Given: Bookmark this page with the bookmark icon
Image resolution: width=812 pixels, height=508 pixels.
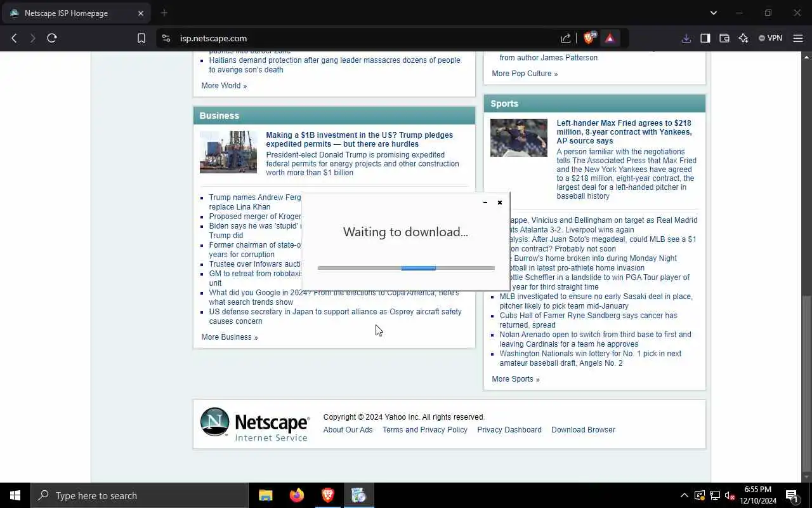Looking at the screenshot, I should tap(141, 38).
